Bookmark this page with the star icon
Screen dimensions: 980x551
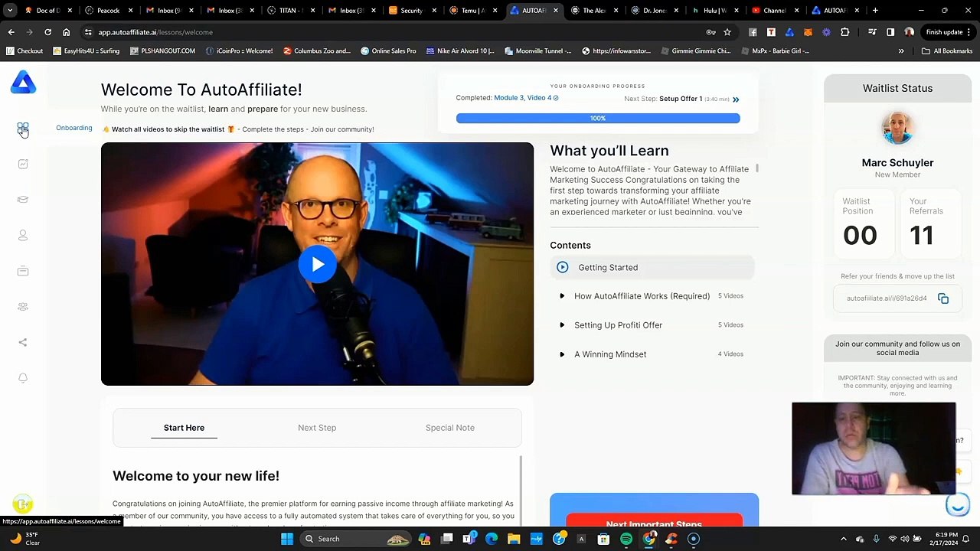727,32
